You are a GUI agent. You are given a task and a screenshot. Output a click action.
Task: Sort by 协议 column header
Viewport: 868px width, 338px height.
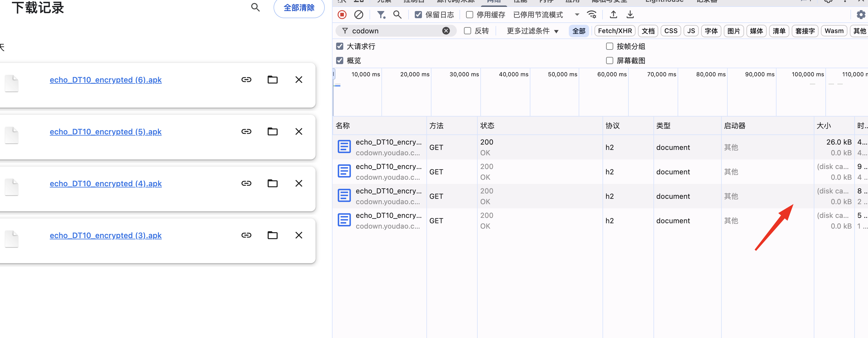pyautogui.click(x=628, y=126)
